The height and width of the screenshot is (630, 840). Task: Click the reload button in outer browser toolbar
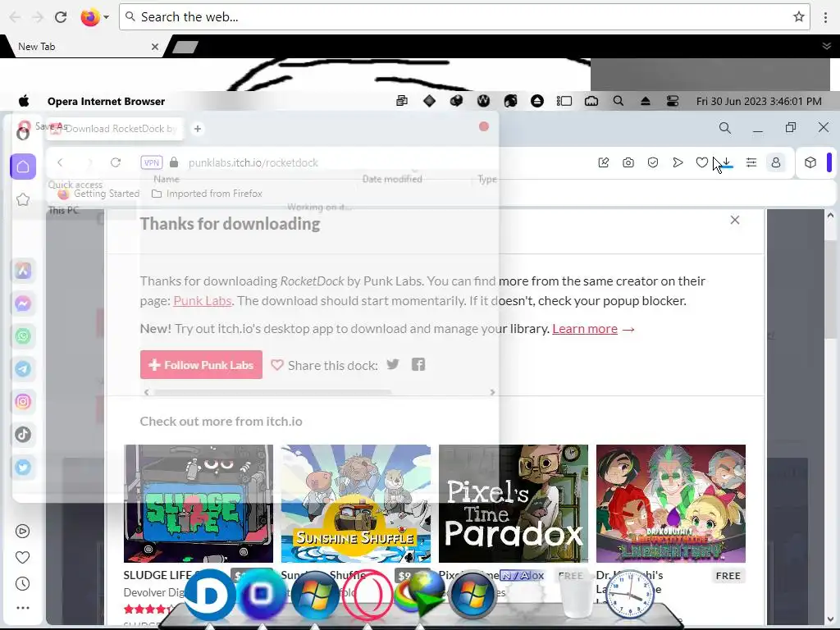[61, 17]
